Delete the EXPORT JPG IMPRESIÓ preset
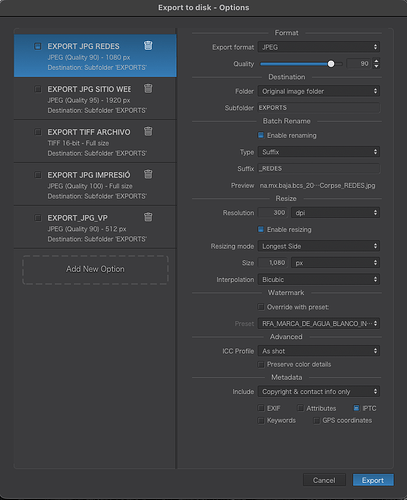This screenshot has height=500, width=407. pyautogui.click(x=148, y=174)
